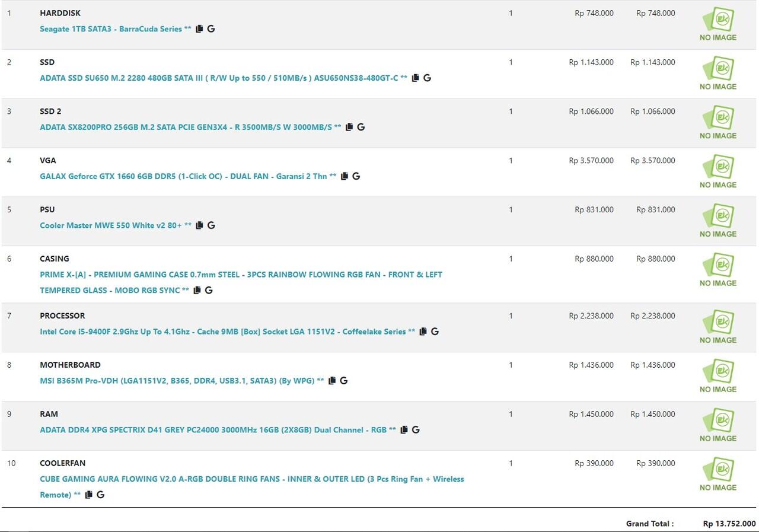This screenshot has height=532, width=759.
Task: Copy the Seagate 1TB harddisk name
Action: [x=199, y=28]
